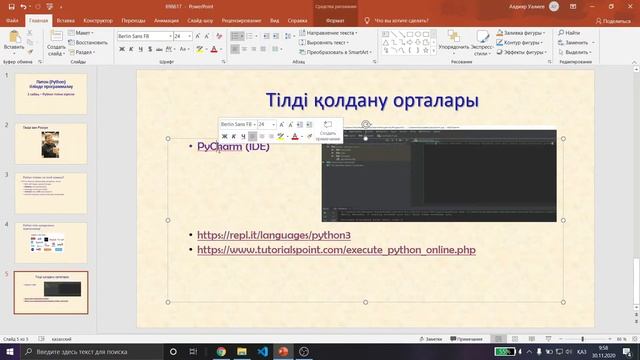Click the Заметки notes status bar button

[x=431, y=339]
